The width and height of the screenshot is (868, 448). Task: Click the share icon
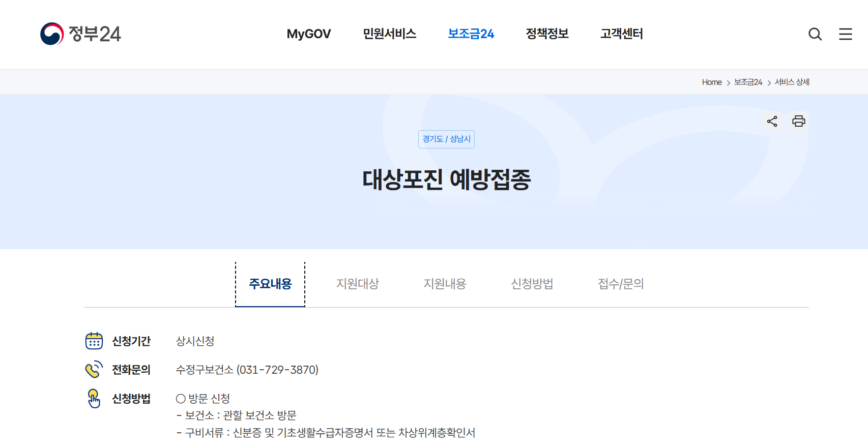pyautogui.click(x=772, y=121)
